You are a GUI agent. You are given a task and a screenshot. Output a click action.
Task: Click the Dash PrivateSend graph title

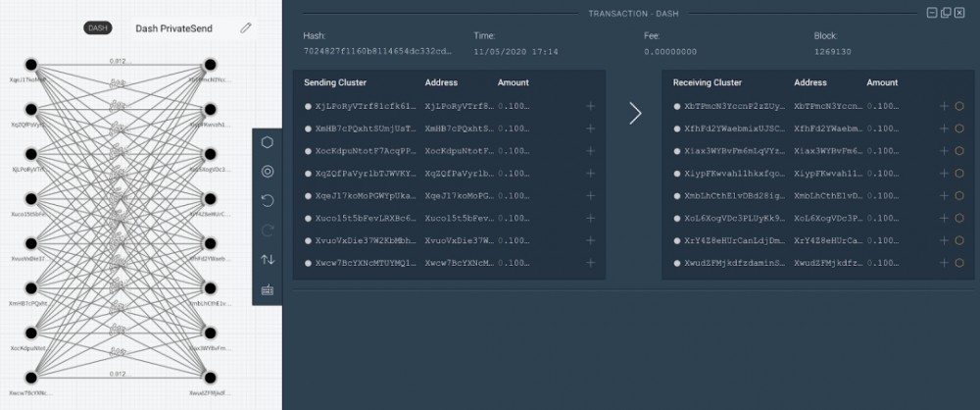173,28
